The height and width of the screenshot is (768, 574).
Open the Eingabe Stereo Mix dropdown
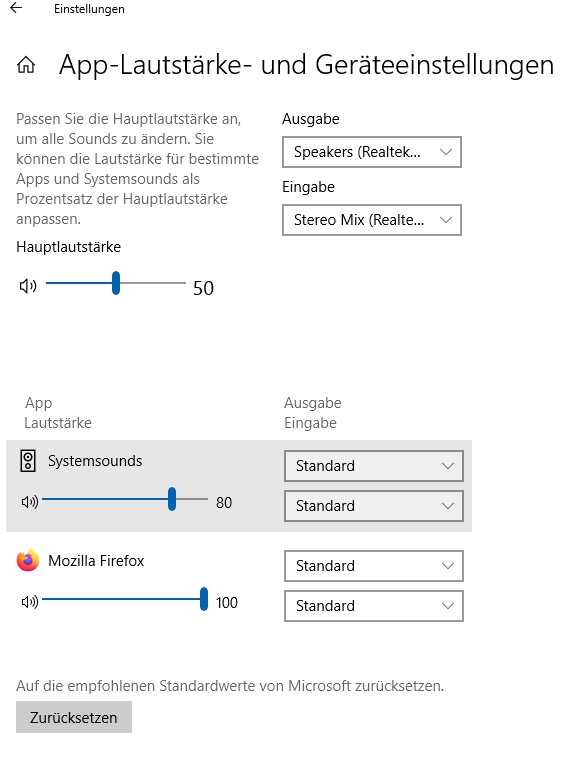pyautogui.click(x=372, y=220)
